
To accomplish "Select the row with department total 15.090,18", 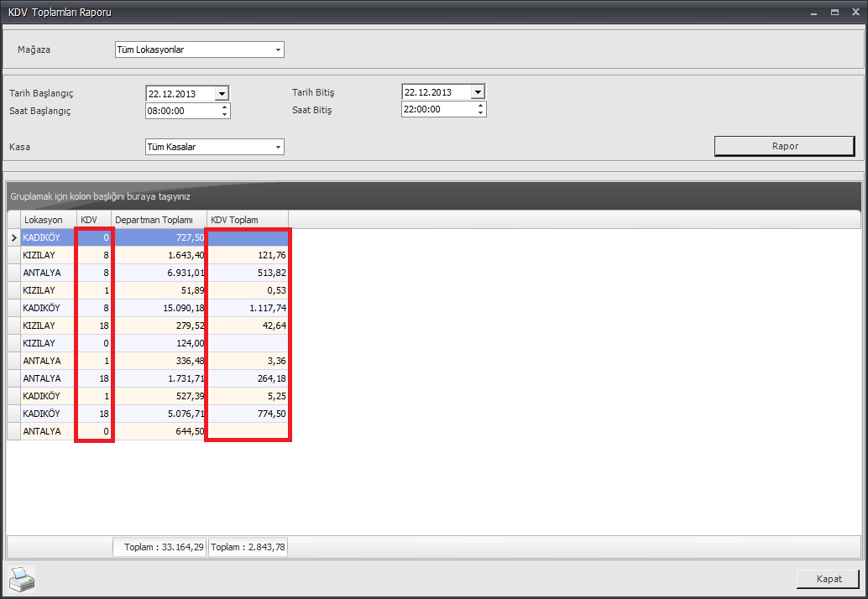I will (159, 308).
